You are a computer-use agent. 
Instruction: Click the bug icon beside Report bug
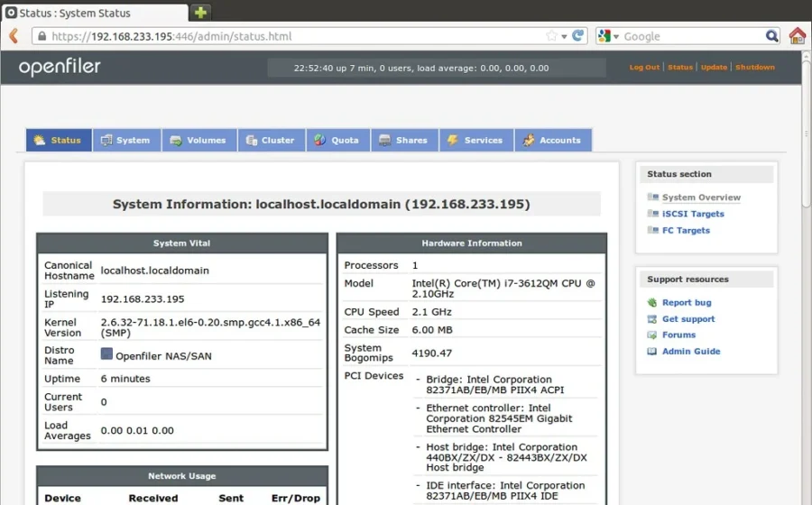[x=652, y=303]
